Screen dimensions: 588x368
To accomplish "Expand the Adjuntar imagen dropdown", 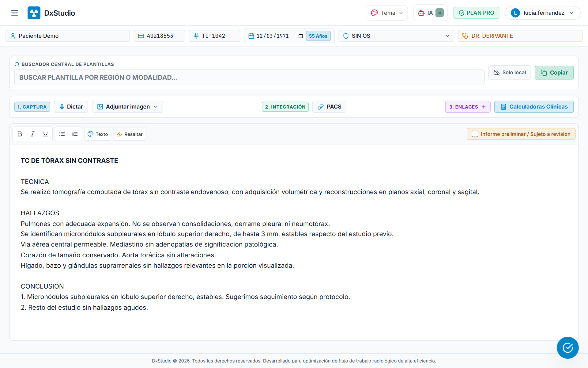I will (127, 107).
